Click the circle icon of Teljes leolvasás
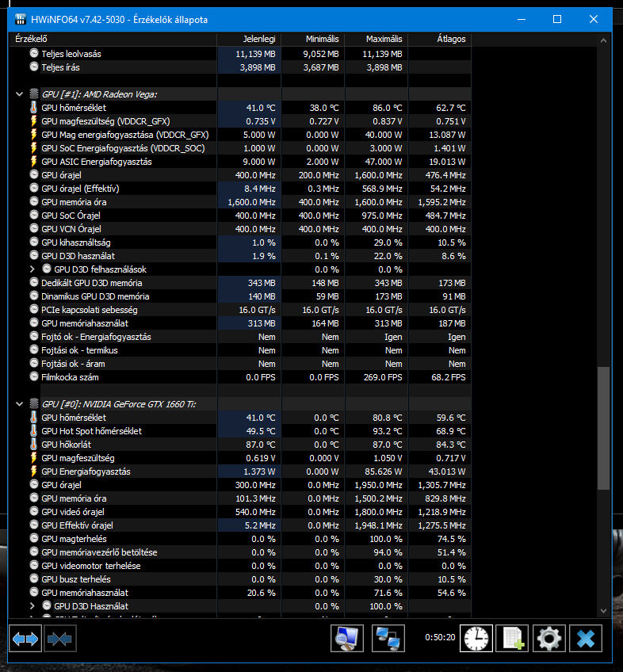623x672 pixels. tap(34, 53)
